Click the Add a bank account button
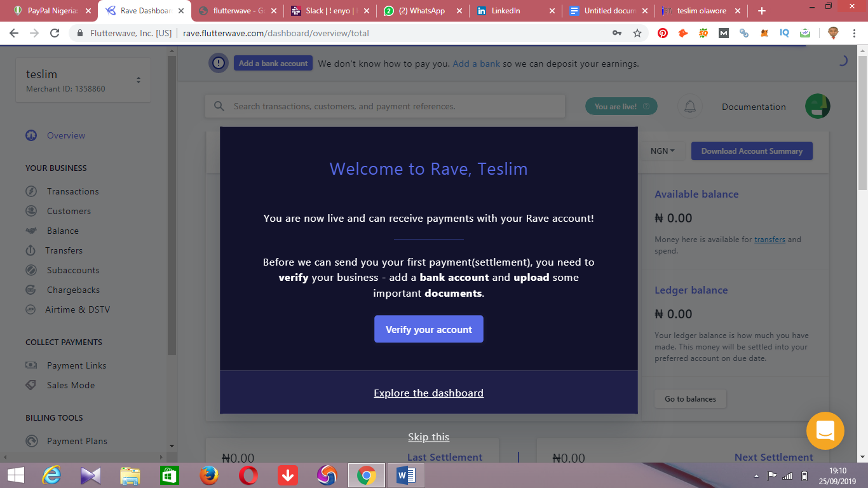 (273, 63)
